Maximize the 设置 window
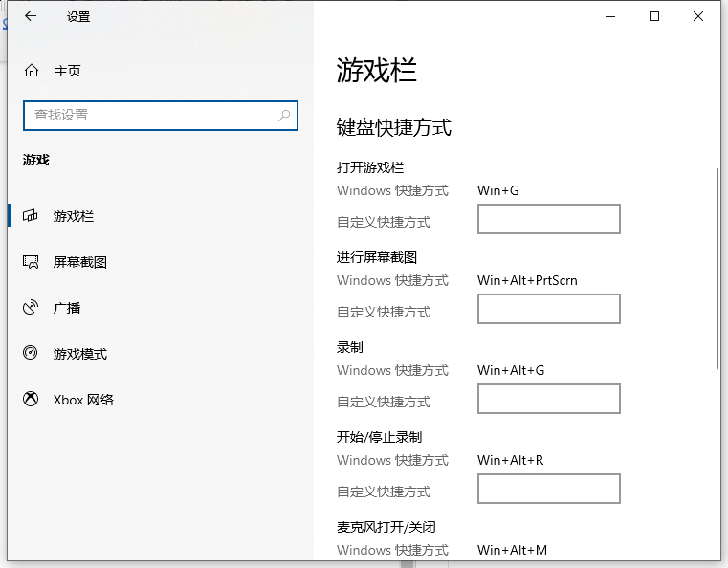The image size is (728, 568). [x=654, y=16]
